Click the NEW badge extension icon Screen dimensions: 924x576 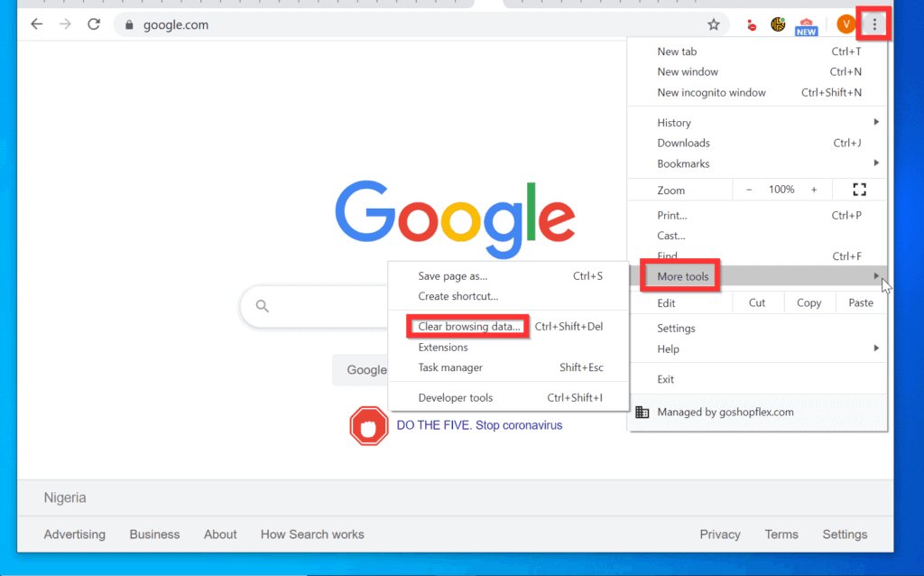[x=806, y=27]
